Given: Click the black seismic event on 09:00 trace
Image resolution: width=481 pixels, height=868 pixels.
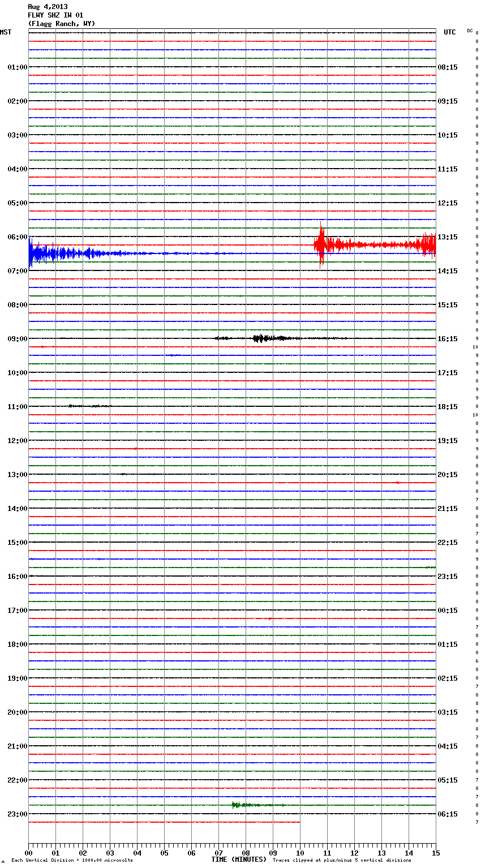Looking at the screenshot, I should [x=266, y=338].
